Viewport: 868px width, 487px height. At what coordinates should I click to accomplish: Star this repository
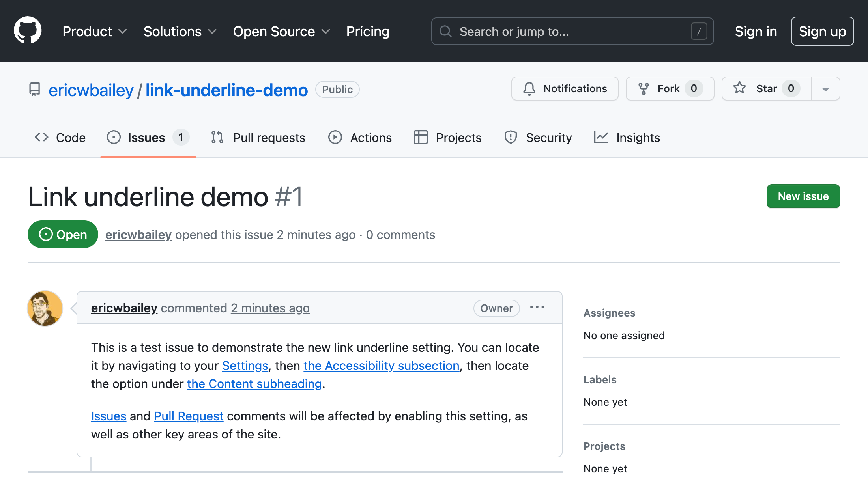pyautogui.click(x=766, y=89)
